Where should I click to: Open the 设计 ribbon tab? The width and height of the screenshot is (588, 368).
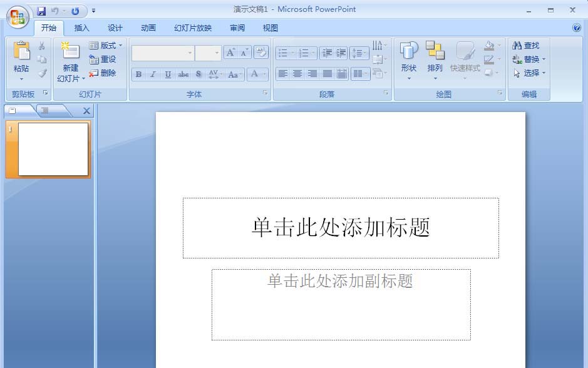pyautogui.click(x=115, y=28)
